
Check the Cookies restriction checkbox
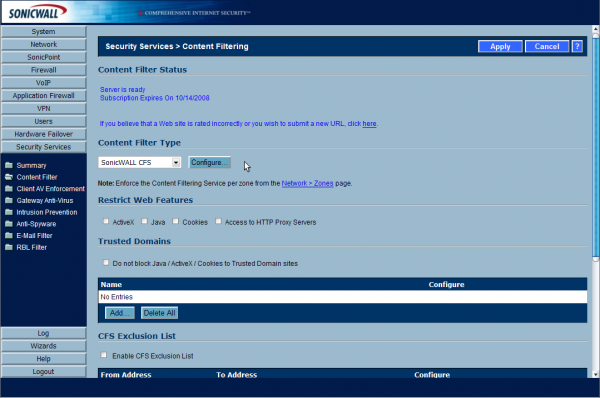(x=175, y=221)
